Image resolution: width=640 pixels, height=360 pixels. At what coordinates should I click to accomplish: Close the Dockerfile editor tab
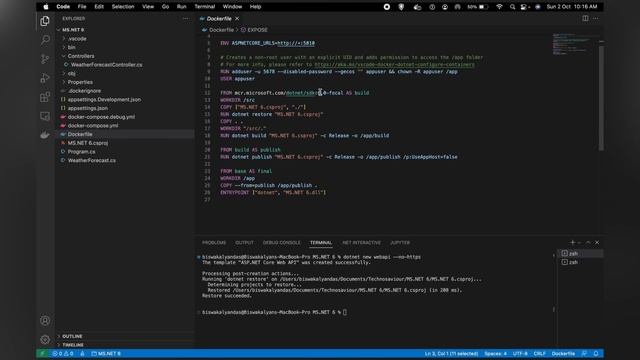coord(237,18)
